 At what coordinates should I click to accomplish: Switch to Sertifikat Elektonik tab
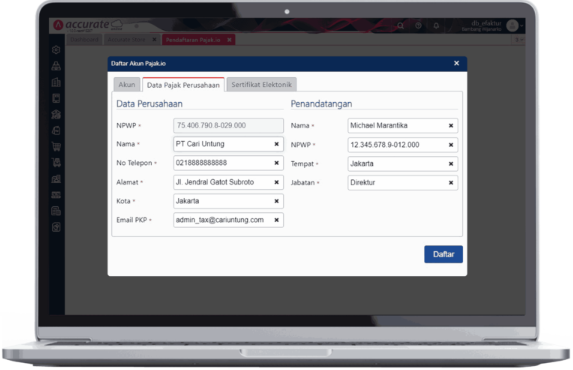coord(262,84)
